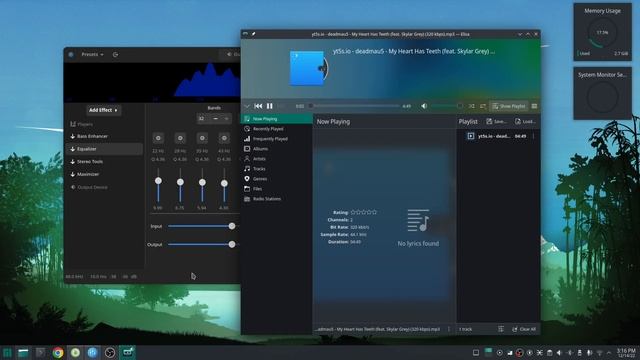Increase equalizer bands with plus button
The image size is (640, 360).
coord(226,119)
